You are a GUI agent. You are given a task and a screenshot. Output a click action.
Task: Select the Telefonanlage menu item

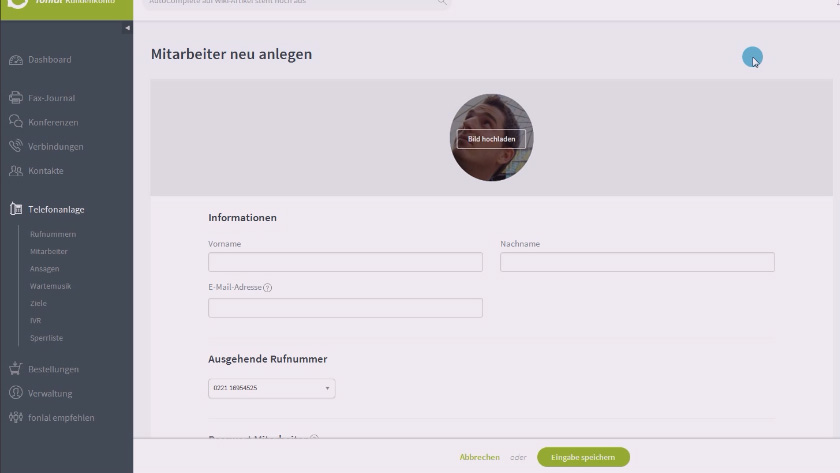click(56, 209)
